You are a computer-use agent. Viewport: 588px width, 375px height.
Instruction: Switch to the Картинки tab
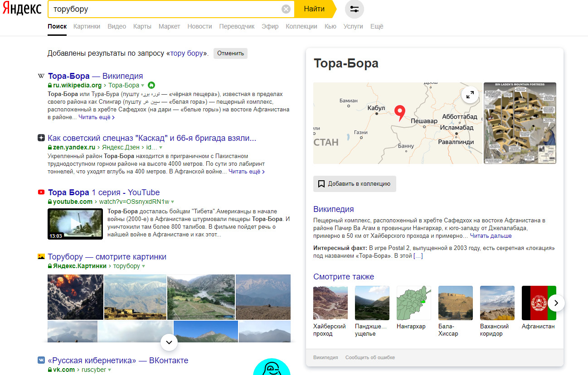pyautogui.click(x=87, y=26)
